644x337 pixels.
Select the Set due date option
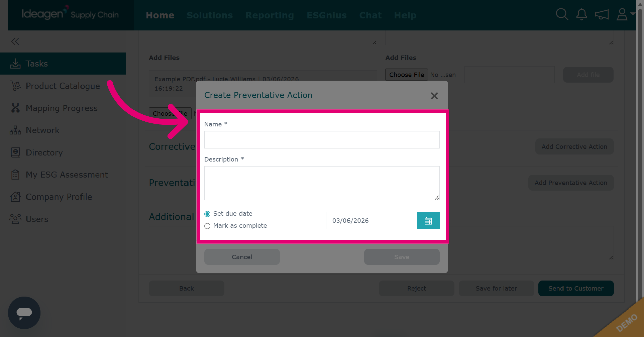(x=207, y=214)
